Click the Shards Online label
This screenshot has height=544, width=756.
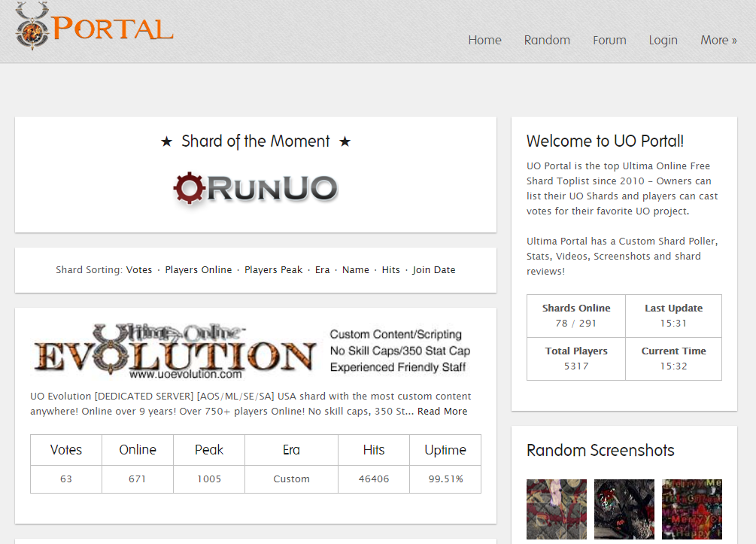tap(576, 308)
